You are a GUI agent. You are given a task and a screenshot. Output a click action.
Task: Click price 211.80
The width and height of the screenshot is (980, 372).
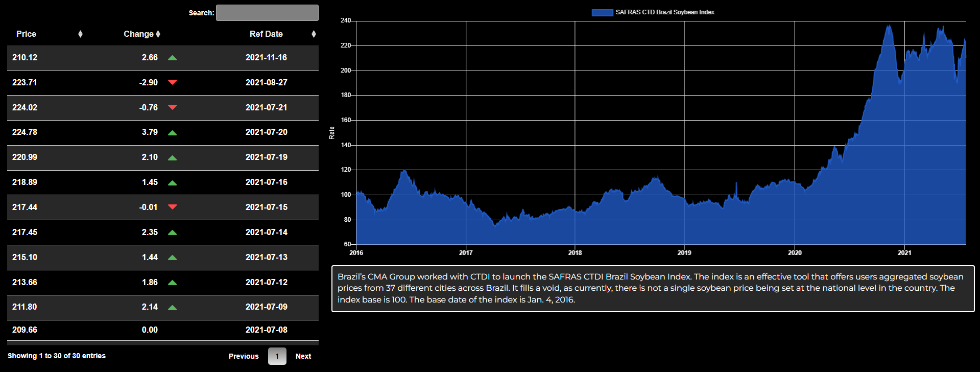pos(25,307)
